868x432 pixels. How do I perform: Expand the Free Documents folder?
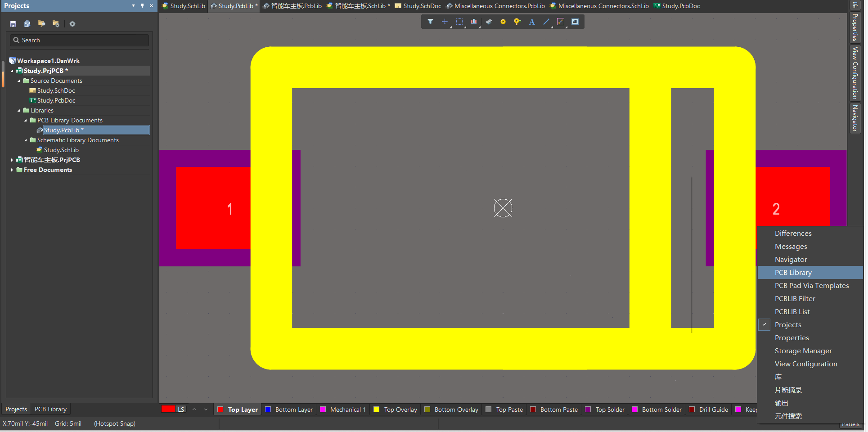12,170
